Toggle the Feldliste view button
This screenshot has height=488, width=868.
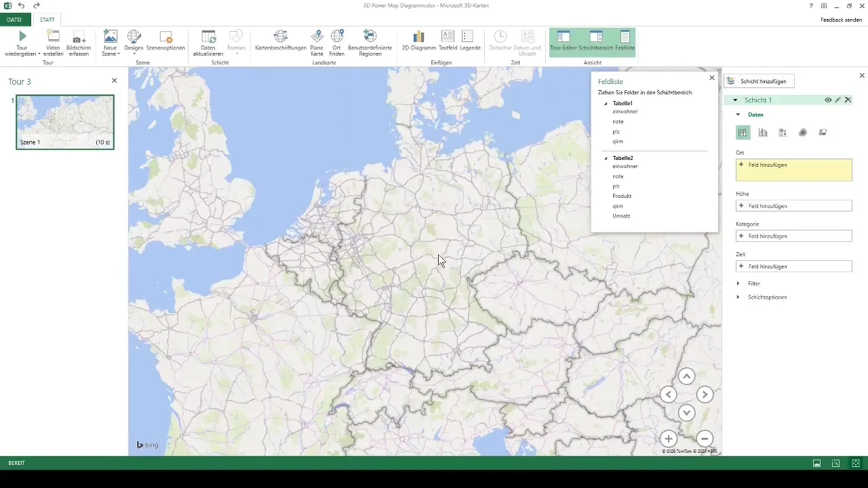pos(625,42)
